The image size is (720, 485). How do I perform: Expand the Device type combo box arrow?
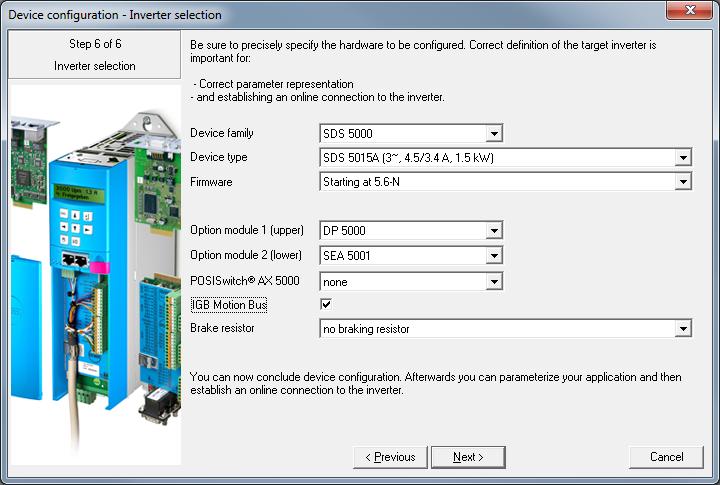[x=683, y=158]
